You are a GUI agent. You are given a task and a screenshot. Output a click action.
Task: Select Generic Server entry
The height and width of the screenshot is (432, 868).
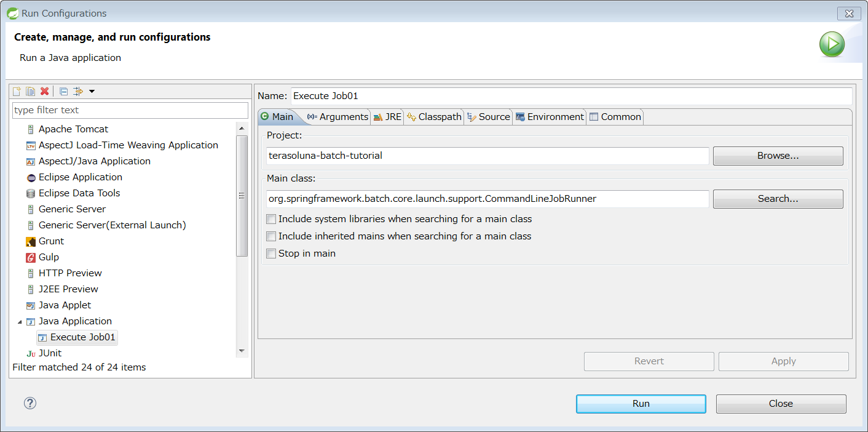click(72, 209)
